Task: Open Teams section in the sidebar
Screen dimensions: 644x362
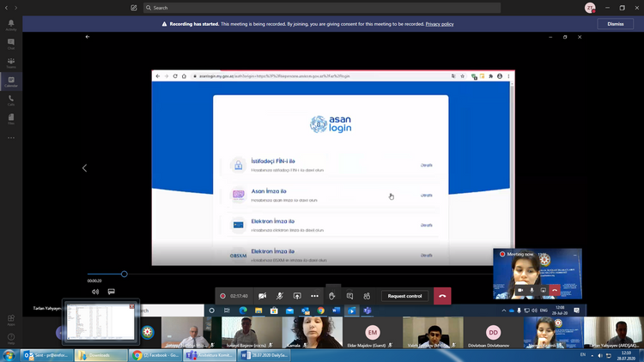Action: click(x=11, y=63)
